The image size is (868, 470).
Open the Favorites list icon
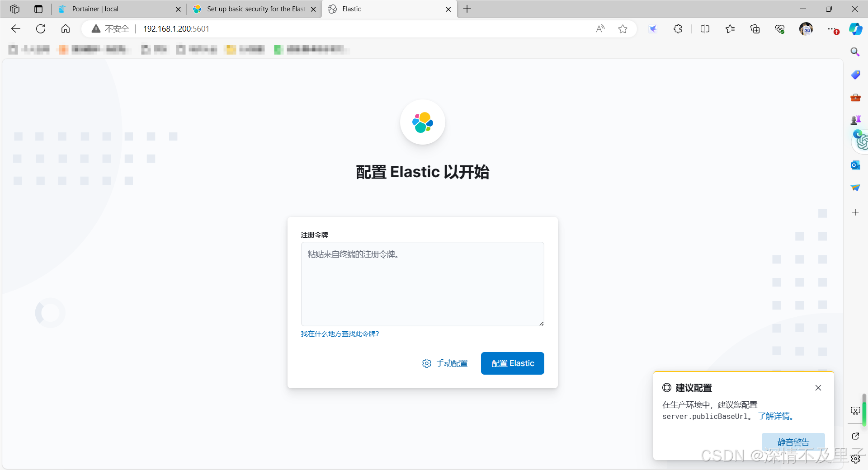(x=730, y=29)
